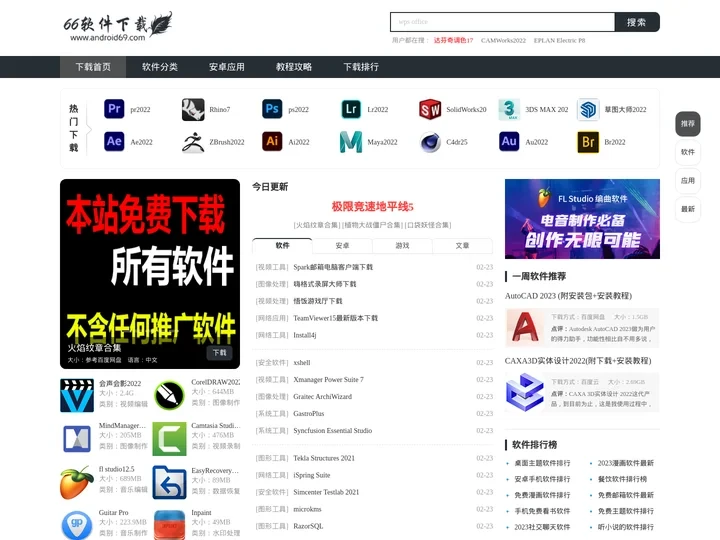Open the FL Studio 编曲软件 banner
This screenshot has height=540, width=720.
pyautogui.click(x=582, y=219)
